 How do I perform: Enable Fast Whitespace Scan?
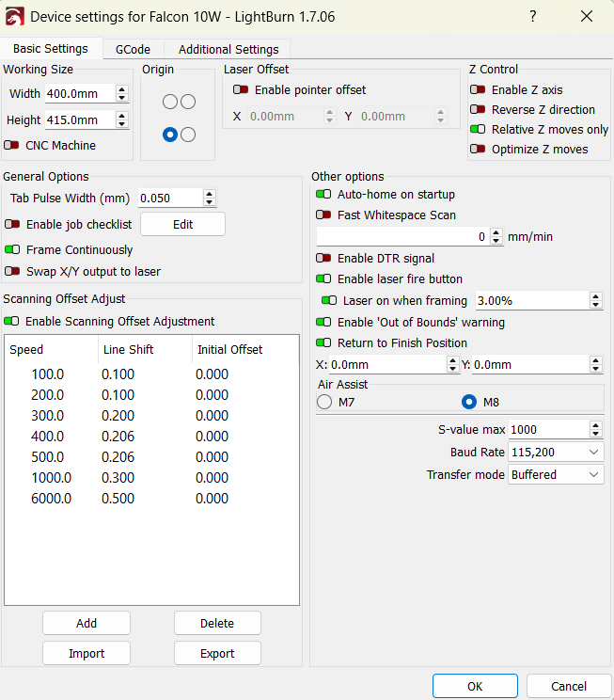(x=323, y=215)
